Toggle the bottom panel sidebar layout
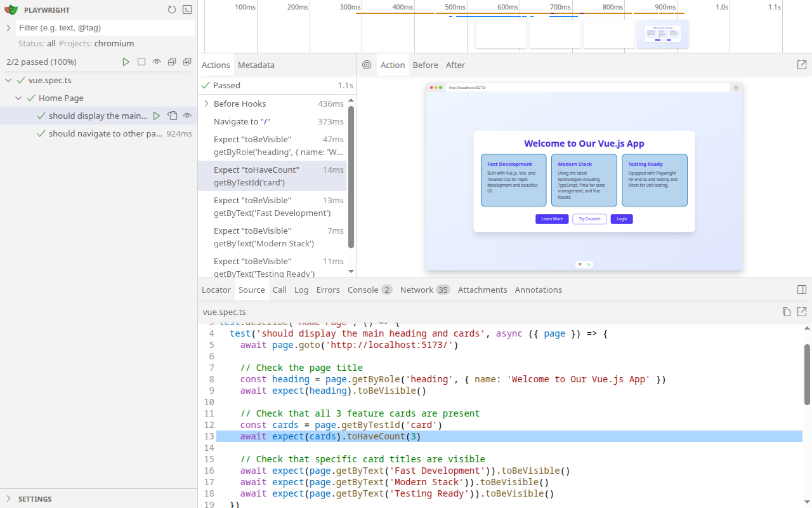The image size is (812, 508). (x=802, y=290)
